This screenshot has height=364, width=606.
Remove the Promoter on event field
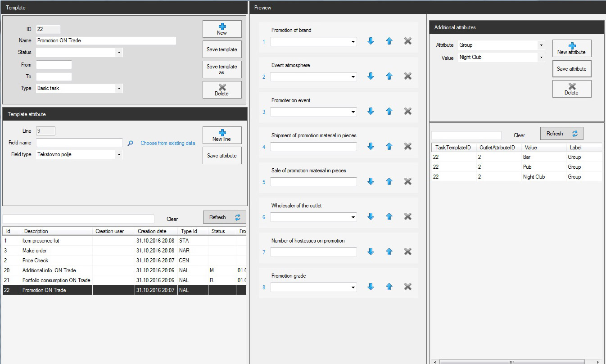point(407,111)
